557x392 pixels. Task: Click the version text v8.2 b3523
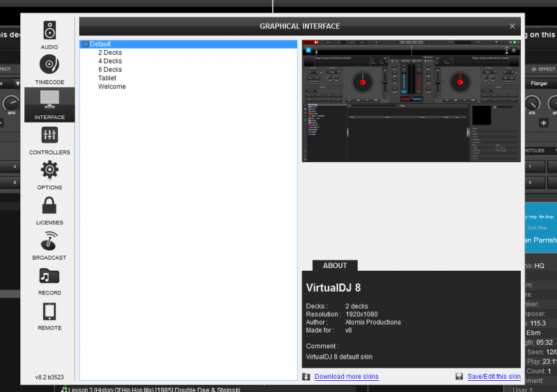pos(49,377)
